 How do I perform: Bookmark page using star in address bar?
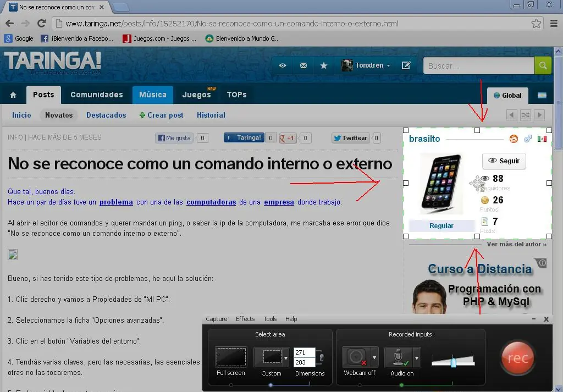[x=536, y=24]
